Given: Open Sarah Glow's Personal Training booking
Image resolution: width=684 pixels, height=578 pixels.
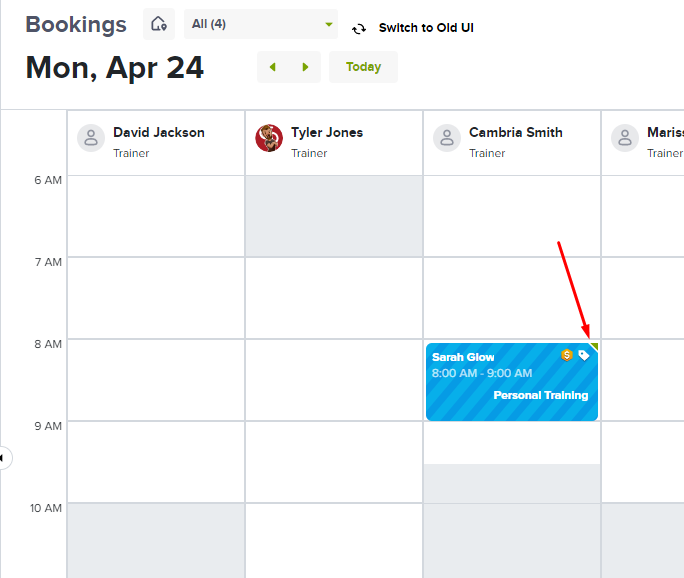Looking at the screenshot, I should [x=512, y=382].
